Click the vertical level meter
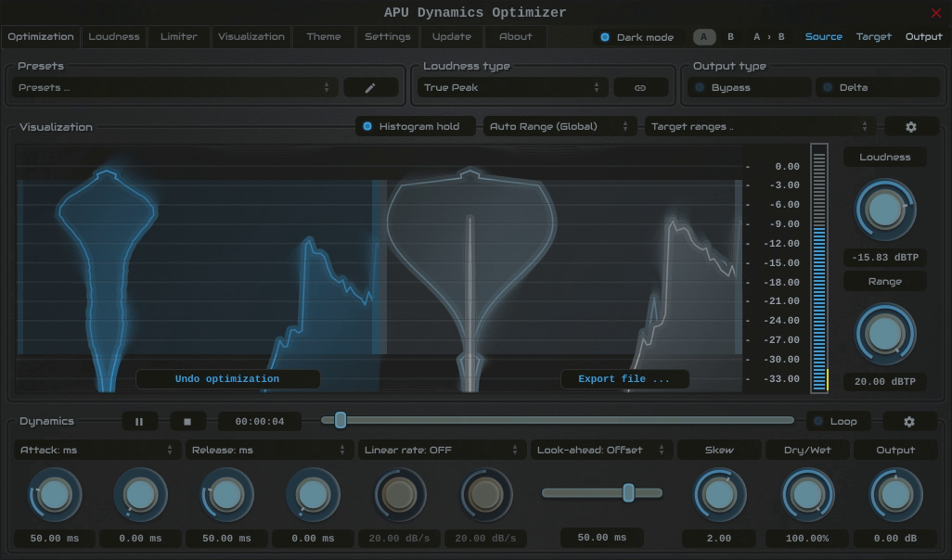952x560 pixels. [x=819, y=268]
